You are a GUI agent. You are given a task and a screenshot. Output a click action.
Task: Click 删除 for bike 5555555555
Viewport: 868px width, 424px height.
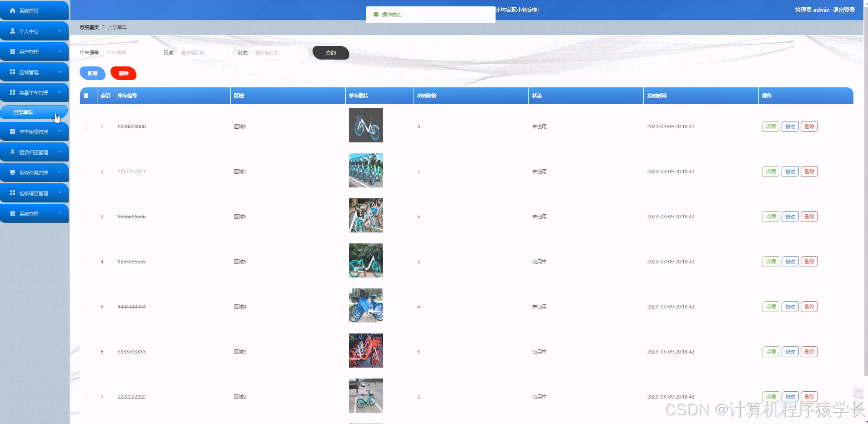[809, 262]
